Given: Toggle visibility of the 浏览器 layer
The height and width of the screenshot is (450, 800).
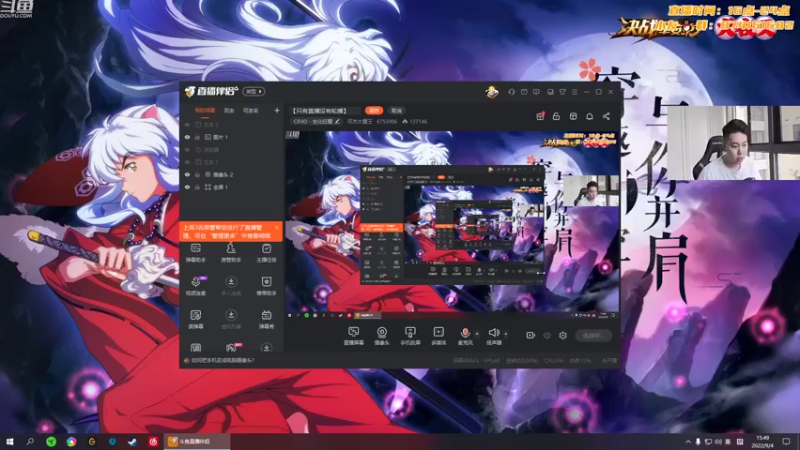Looking at the screenshot, I should pos(187,149).
